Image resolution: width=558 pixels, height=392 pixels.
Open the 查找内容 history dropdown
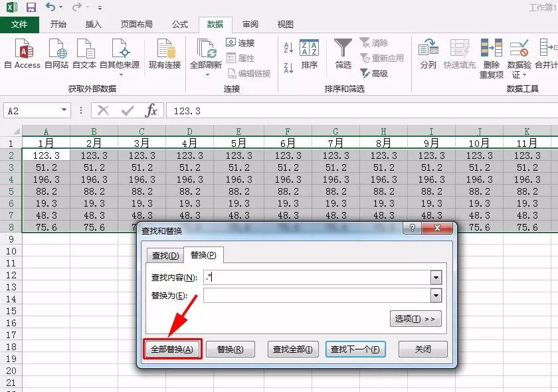coord(436,278)
